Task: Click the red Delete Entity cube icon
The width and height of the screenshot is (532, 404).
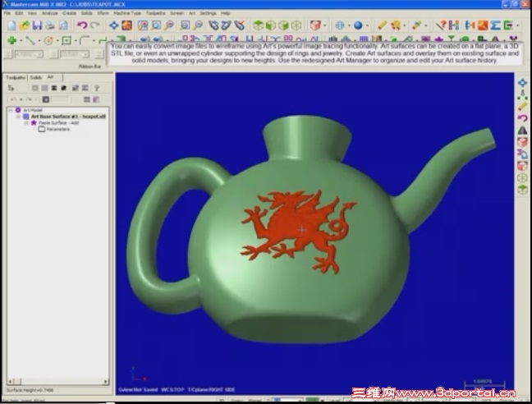Action: coord(315,25)
